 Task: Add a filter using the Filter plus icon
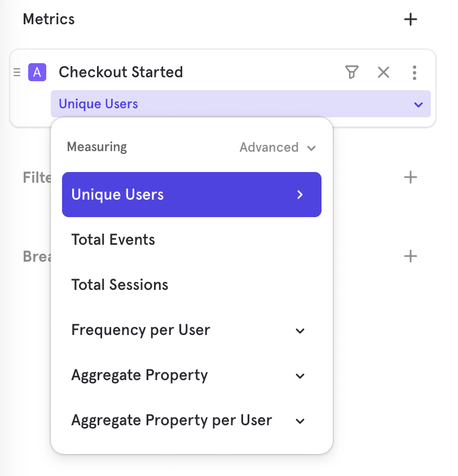click(x=411, y=178)
